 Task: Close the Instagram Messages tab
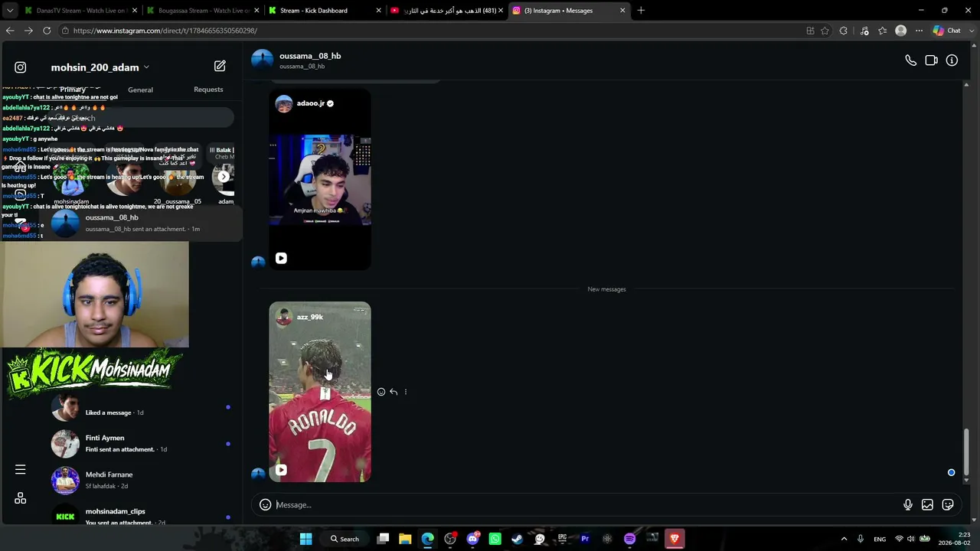(622, 11)
